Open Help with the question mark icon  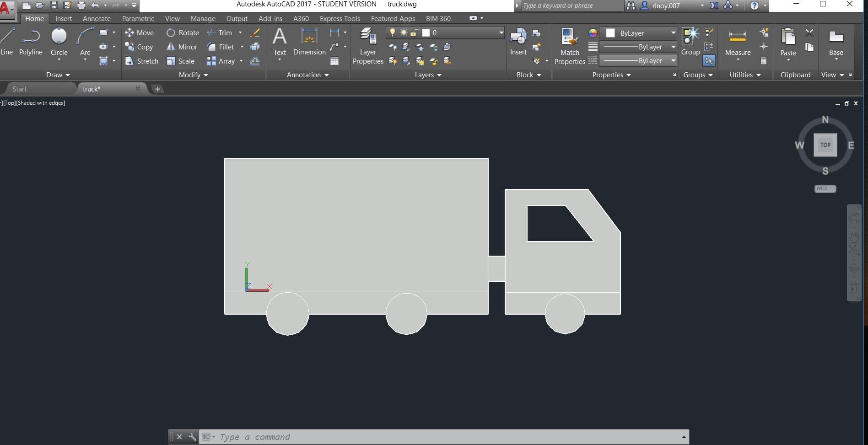tap(755, 5)
